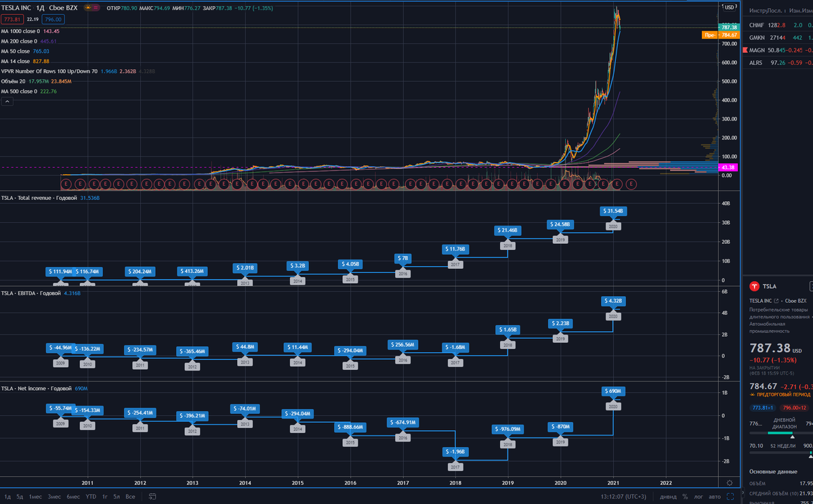Select the 1мес time range
This screenshot has width=813, height=504.
click(x=35, y=497)
